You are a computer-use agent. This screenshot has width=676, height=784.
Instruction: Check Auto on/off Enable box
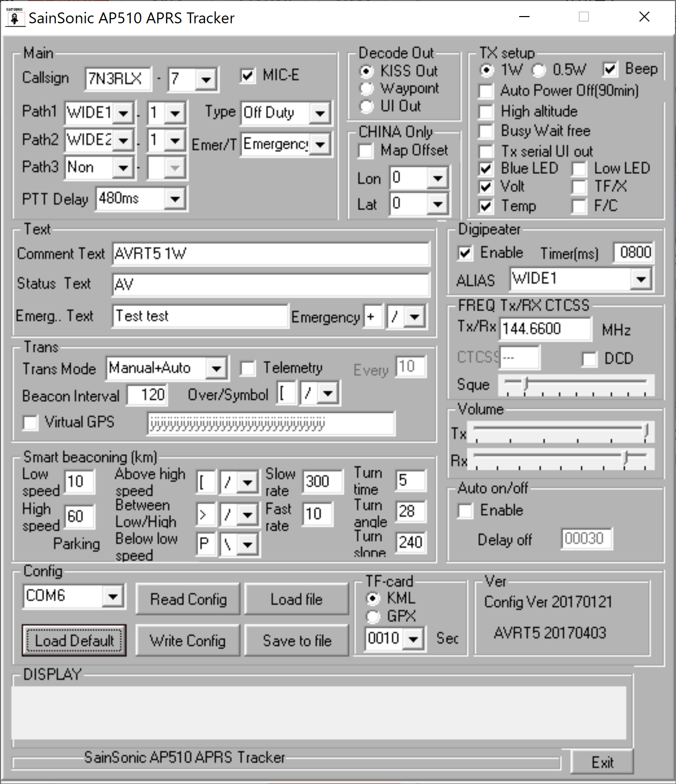(465, 511)
